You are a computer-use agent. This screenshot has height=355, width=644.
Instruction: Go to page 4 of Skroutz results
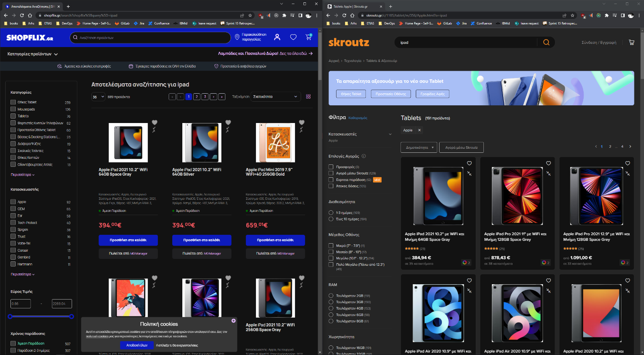tap(622, 146)
